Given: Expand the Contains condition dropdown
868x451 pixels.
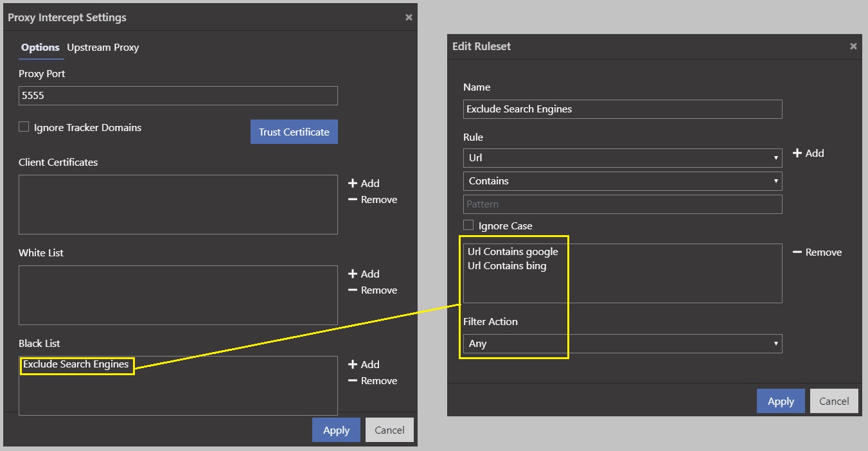Looking at the screenshot, I should 622,181.
